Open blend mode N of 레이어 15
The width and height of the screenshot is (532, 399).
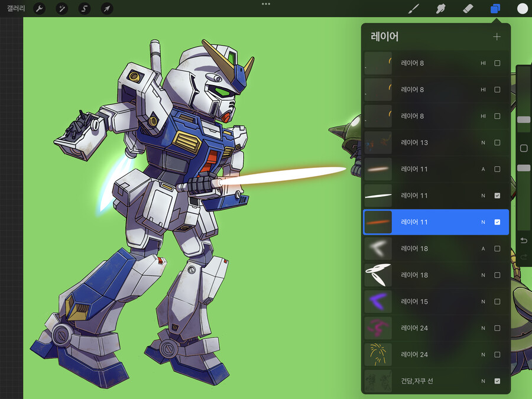click(x=483, y=301)
